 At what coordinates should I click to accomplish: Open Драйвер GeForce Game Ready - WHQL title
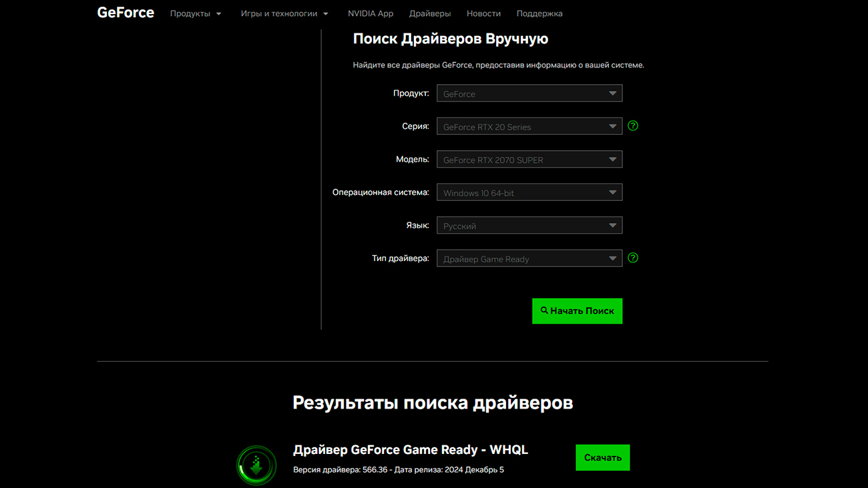point(411,450)
